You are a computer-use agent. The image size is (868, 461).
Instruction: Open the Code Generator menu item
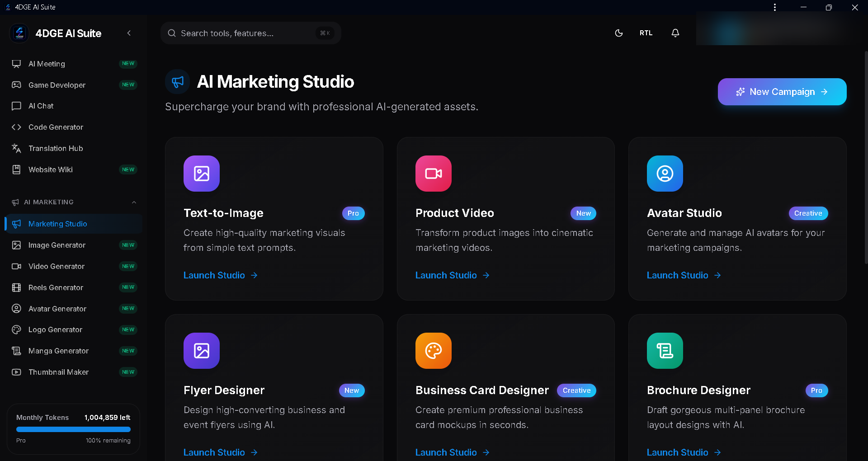click(74, 127)
